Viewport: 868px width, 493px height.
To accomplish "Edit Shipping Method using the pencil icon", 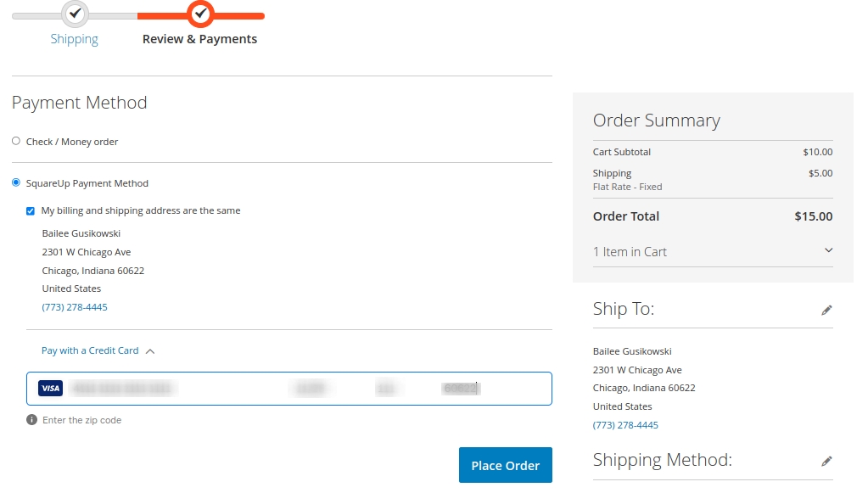I will coord(826,462).
